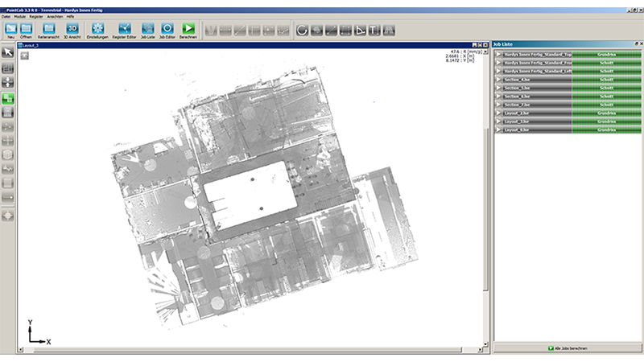Image resolution: width=644 pixels, height=362 pixels.
Task: Click Alle Jobs berechnen button
Action: point(568,348)
